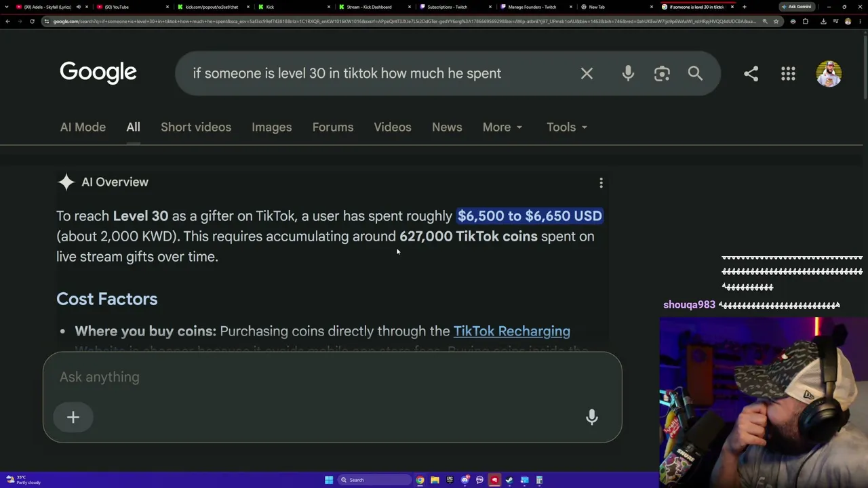Open the Chrome extensions puzzle icon
This screenshot has height=488, width=868.
[x=806, y=21]
